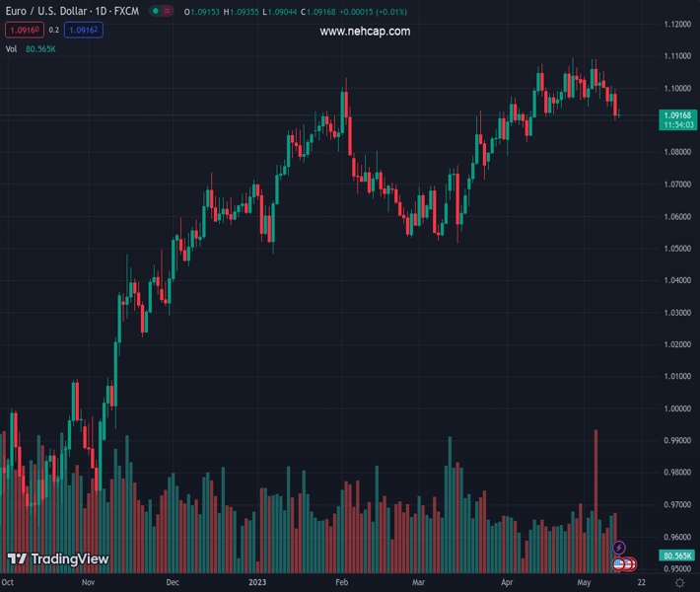Screen dimensions: 700x592
Task: Click the blue buy price 1.0916 button
Action: click(x=83, y=31)
